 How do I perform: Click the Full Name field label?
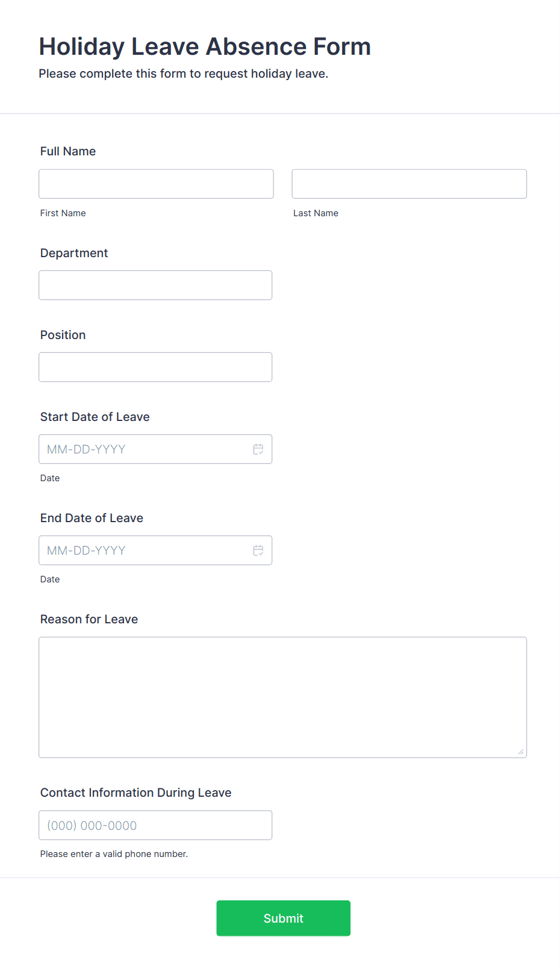coord(67,151)
